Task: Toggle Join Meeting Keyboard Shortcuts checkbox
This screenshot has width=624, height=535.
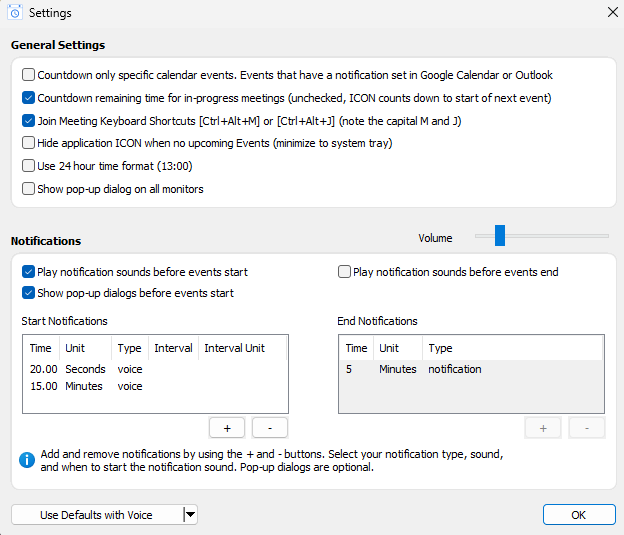Action: tap(28, 121)
